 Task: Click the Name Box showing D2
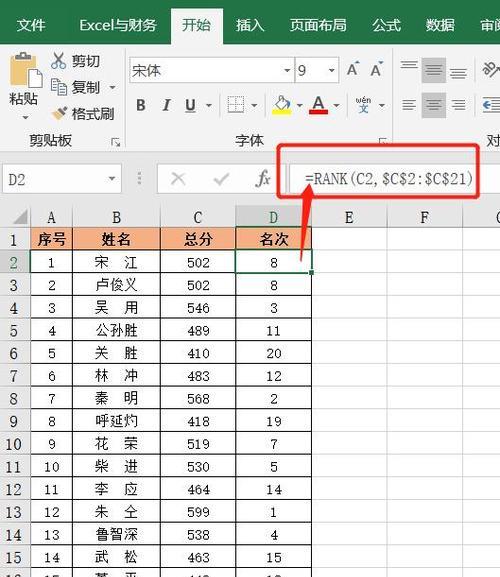tap(62, 179)
